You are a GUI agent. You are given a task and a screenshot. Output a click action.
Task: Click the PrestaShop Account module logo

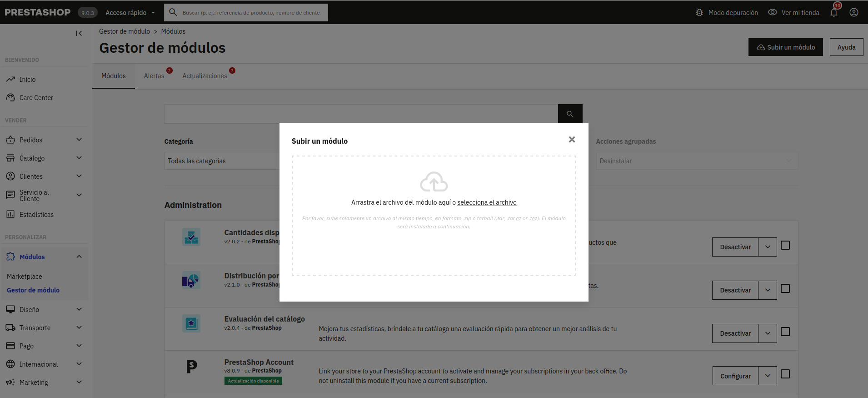192,366
